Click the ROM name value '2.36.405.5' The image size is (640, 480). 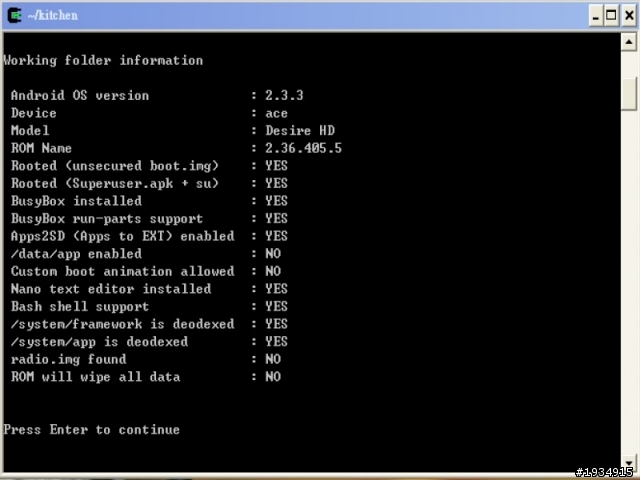pos(303,148)
